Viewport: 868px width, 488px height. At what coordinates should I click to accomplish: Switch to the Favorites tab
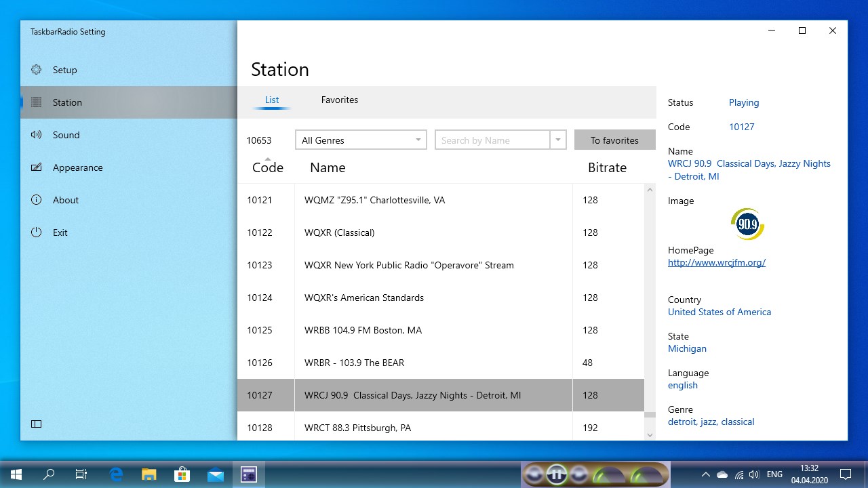(340, 100)
